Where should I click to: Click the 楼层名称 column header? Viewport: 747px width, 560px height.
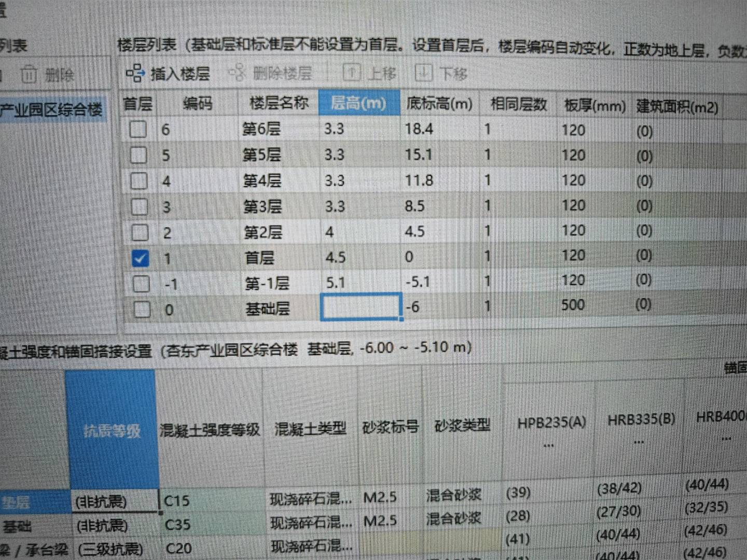click(x=279, y=103)
